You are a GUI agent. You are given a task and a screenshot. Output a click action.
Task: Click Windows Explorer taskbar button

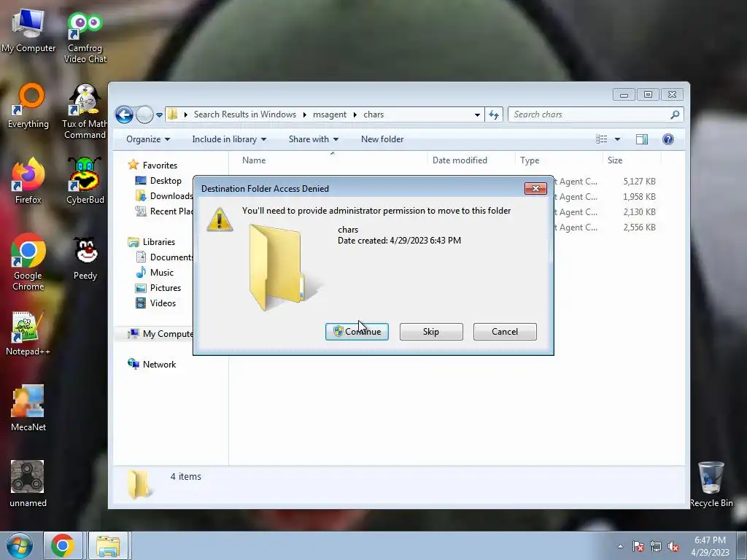pyautogui.click(x=108, y=545)
